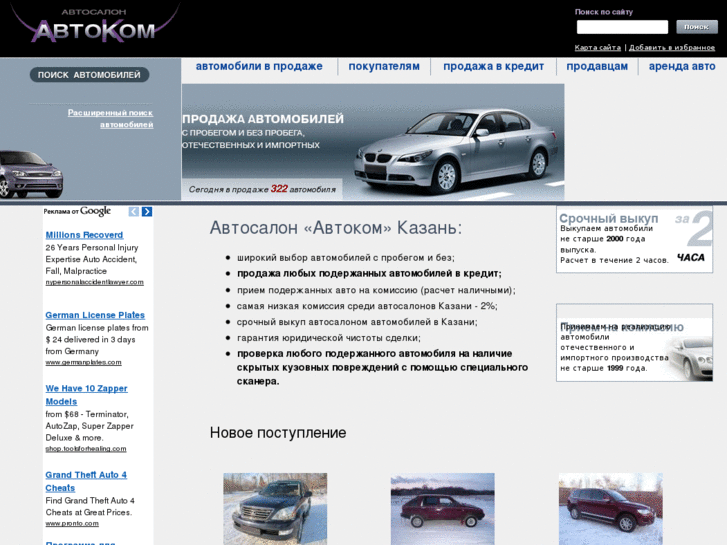Open the покупателям menu item
727x545 pixels.
coord(384,66)
